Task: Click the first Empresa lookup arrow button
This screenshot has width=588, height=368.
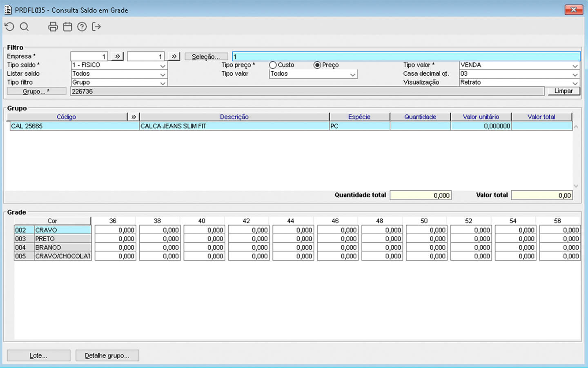Action: pos(117,56)
